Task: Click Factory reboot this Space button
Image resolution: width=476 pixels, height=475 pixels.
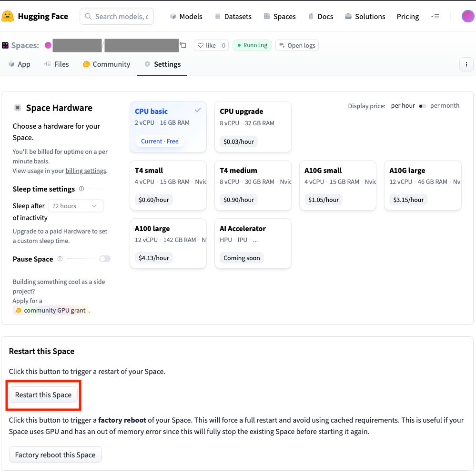Action: pyautogui.click(x=55, y=455)
